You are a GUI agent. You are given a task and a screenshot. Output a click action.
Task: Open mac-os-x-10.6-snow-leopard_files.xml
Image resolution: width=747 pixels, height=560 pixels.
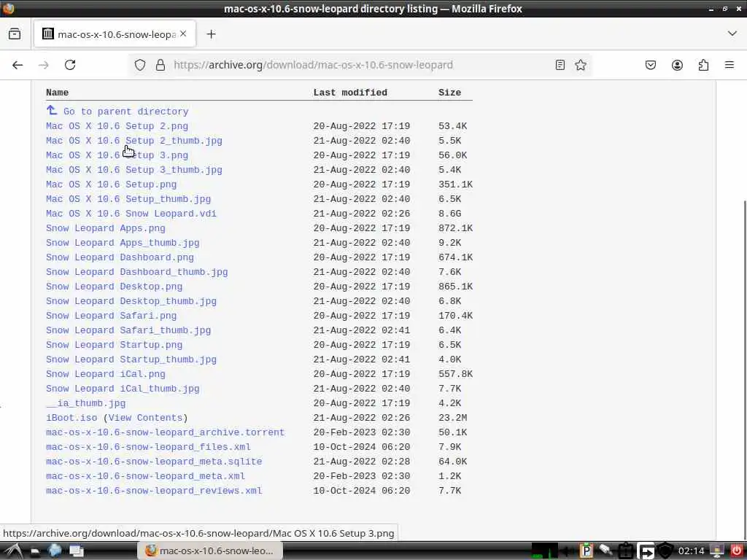[148, 447]
